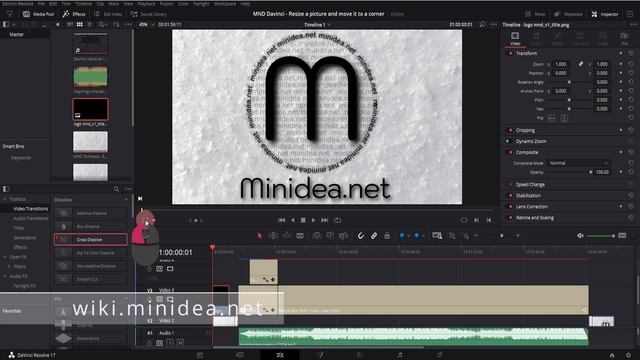Open the Playback menu
Viewport: 640px width, 360px height.
click(146, 4)
